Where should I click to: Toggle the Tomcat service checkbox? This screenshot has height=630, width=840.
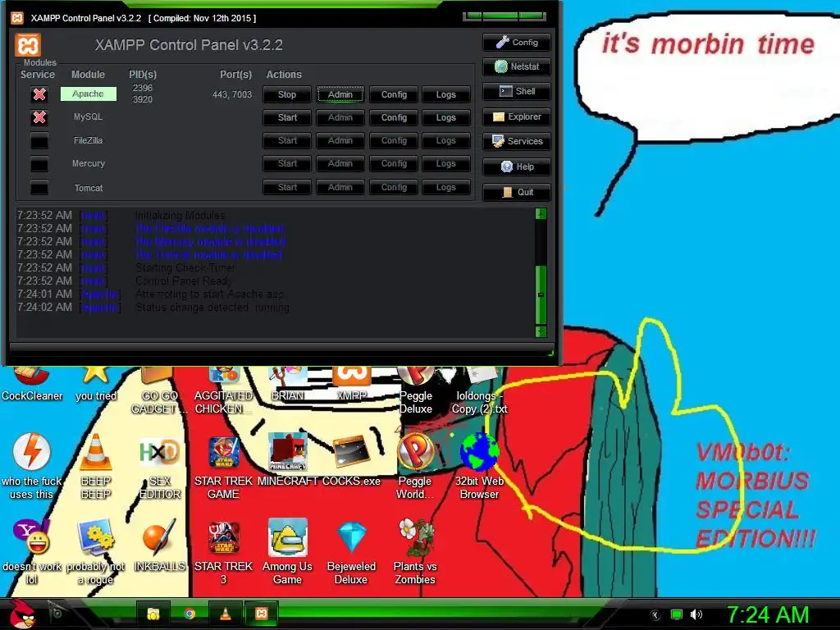39,188
